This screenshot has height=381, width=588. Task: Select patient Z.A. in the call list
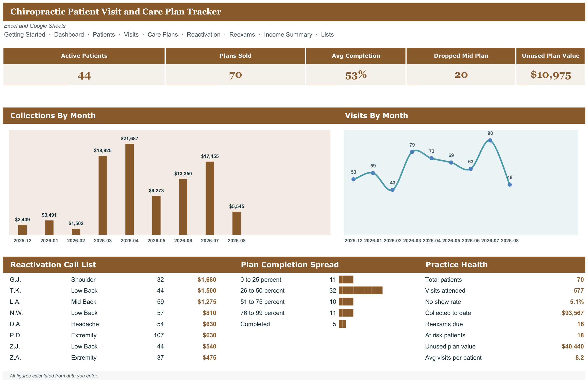[15, 358]
